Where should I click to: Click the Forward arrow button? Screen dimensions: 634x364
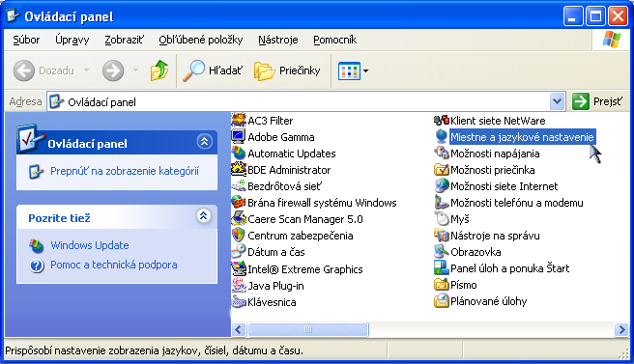[x=113, y=70]
